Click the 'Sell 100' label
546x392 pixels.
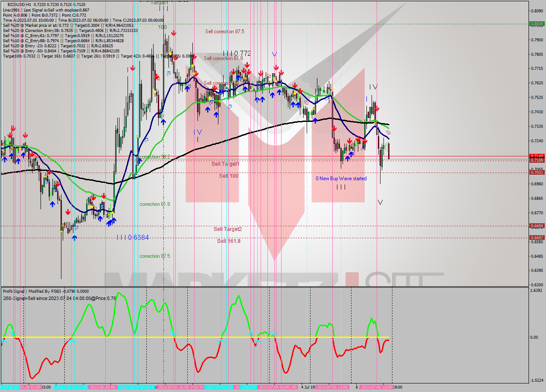tap(229, 176)
